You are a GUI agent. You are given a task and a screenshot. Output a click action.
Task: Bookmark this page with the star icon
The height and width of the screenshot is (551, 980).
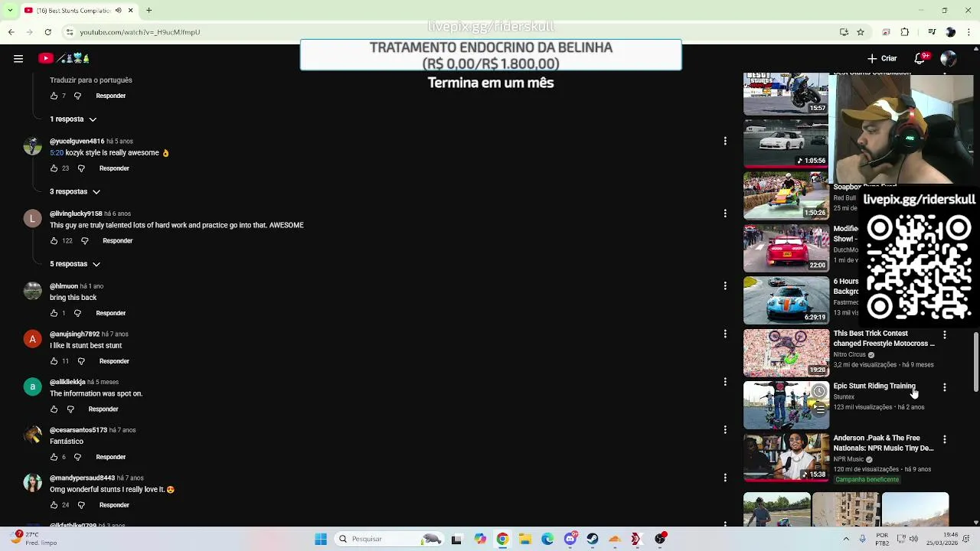tap(861, 32)
